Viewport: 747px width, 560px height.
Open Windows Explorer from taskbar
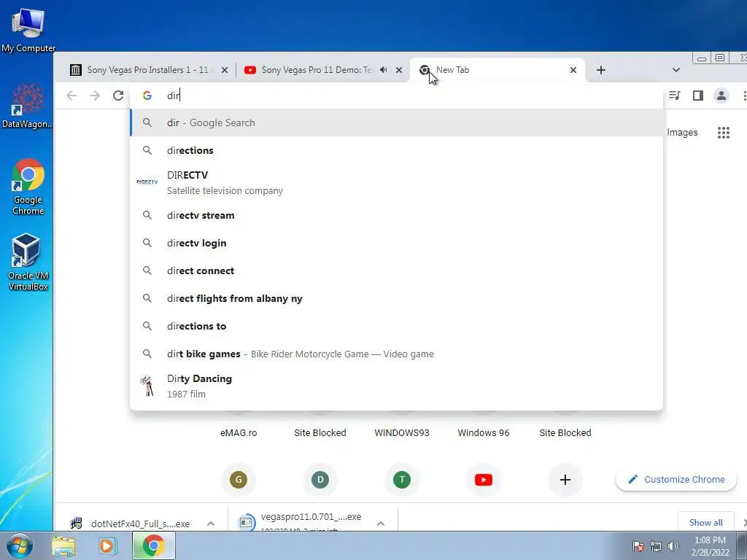click(x=64, y=545)
